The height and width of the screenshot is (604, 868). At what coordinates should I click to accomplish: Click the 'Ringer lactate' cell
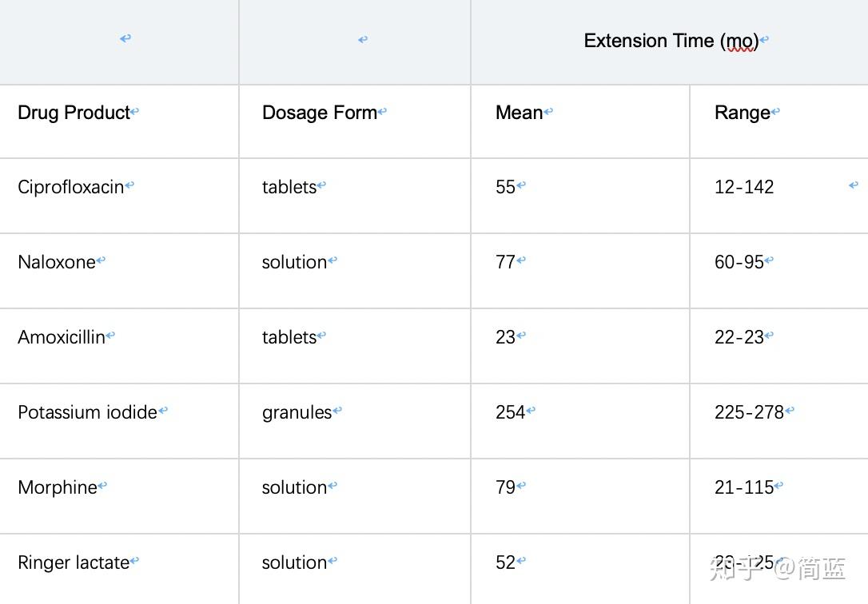[74, 562]
